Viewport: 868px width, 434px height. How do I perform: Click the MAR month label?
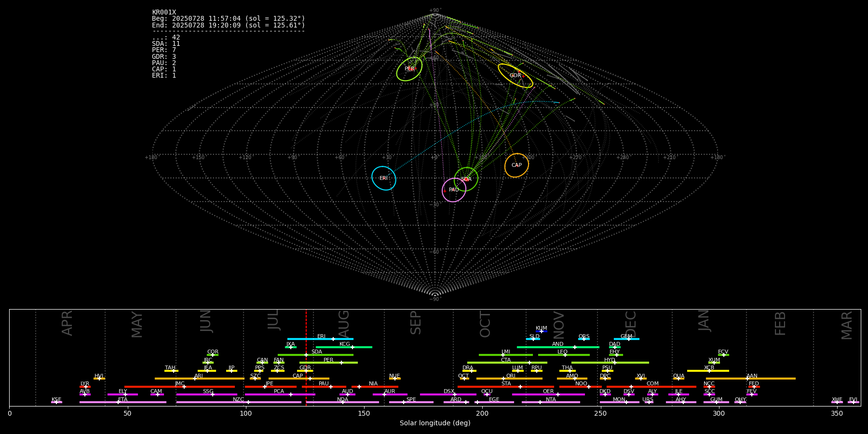[x=847, y=325]
